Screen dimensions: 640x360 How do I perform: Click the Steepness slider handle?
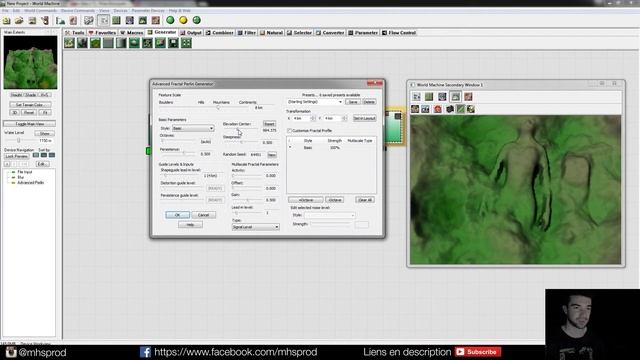[242, 142]
